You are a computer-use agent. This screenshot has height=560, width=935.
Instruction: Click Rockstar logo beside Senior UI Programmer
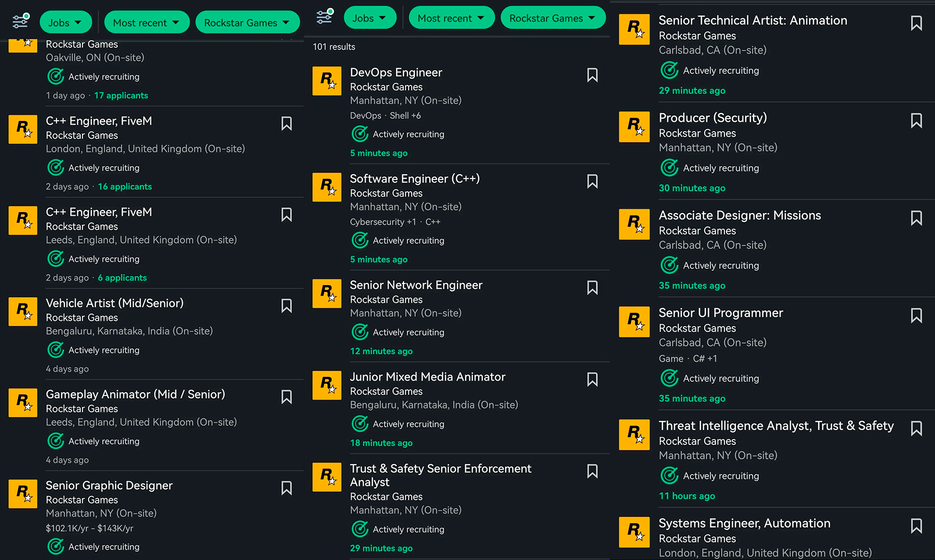coord(634,322)
